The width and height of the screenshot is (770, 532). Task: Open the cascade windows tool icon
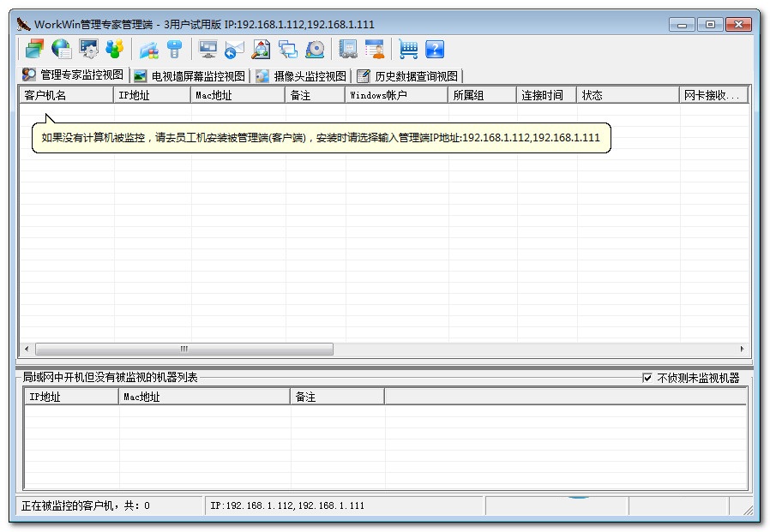(34, 49)
